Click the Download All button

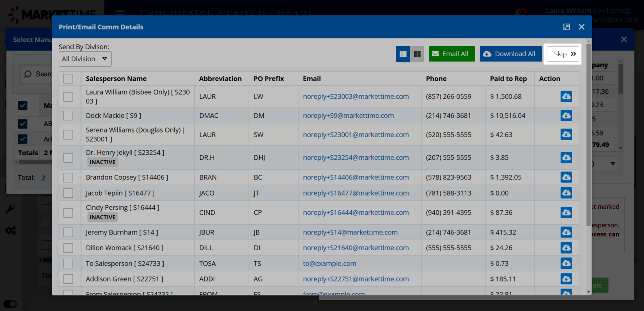(x=511, y=54)
